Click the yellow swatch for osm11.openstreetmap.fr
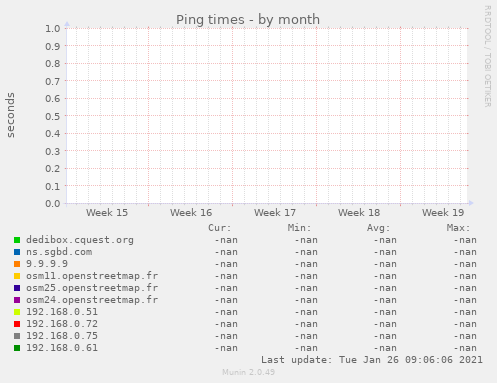This screenshot has width=497, height=383. coord(17,276)
